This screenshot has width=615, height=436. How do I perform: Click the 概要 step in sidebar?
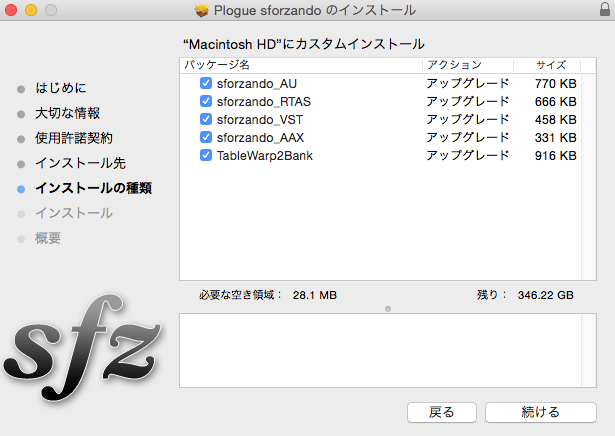(48, 238)
